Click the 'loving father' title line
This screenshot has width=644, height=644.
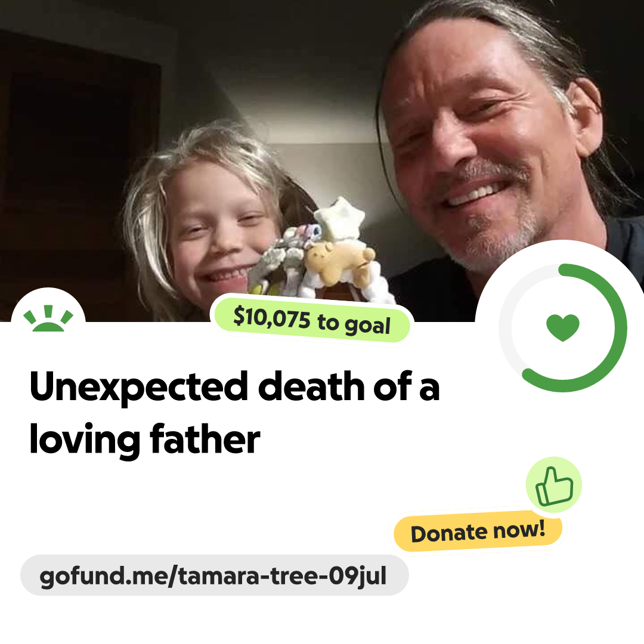click(x=144, y=439)
